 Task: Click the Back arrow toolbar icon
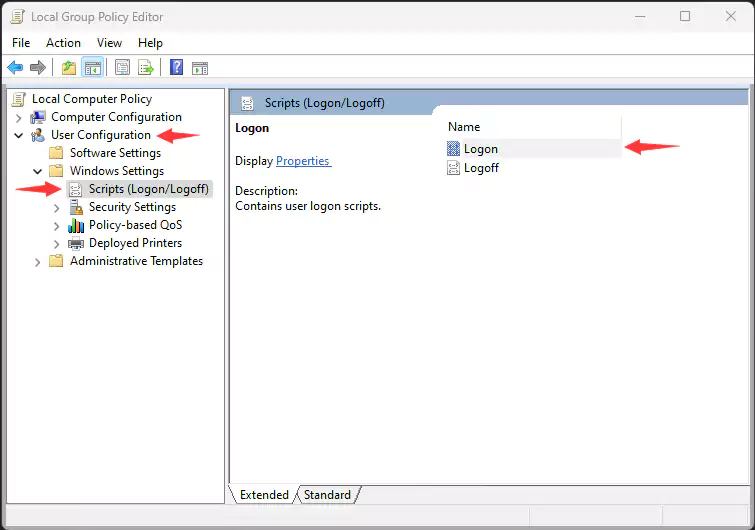click(15, 68)
